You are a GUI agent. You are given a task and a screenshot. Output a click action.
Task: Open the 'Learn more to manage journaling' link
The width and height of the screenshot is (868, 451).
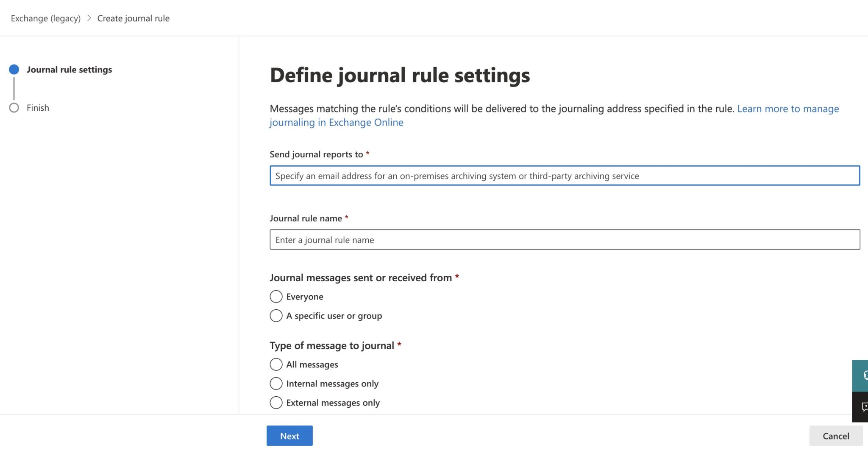pyautogui.click(x=787, y=109)
